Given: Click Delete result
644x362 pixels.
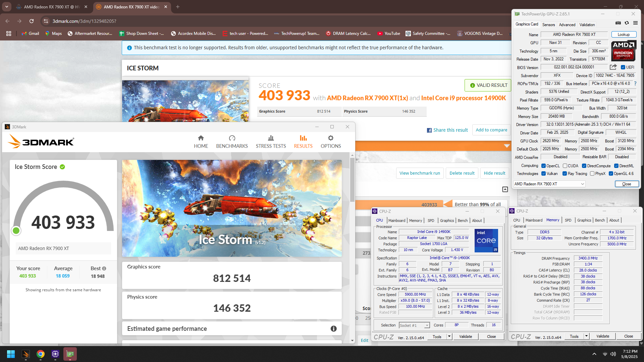Looking at the screenshot, I should [x=462, y=173].
